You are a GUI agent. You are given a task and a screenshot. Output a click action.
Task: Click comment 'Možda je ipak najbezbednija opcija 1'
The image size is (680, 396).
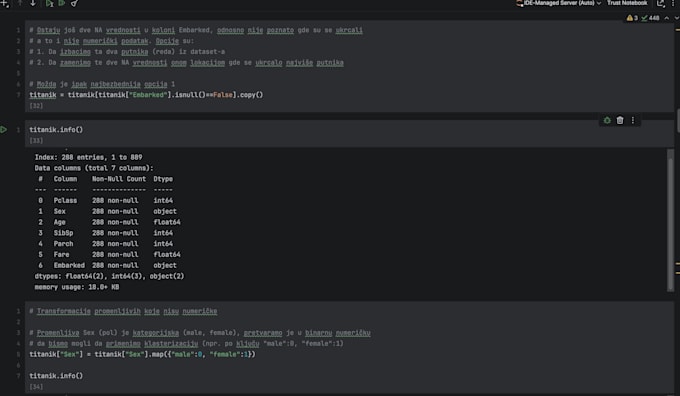[x=102, y=84]
